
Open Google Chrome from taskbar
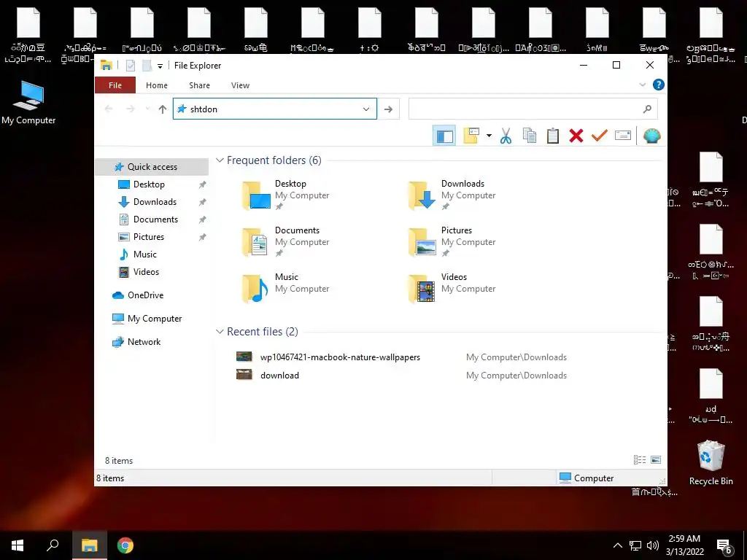tap(125, 545)
